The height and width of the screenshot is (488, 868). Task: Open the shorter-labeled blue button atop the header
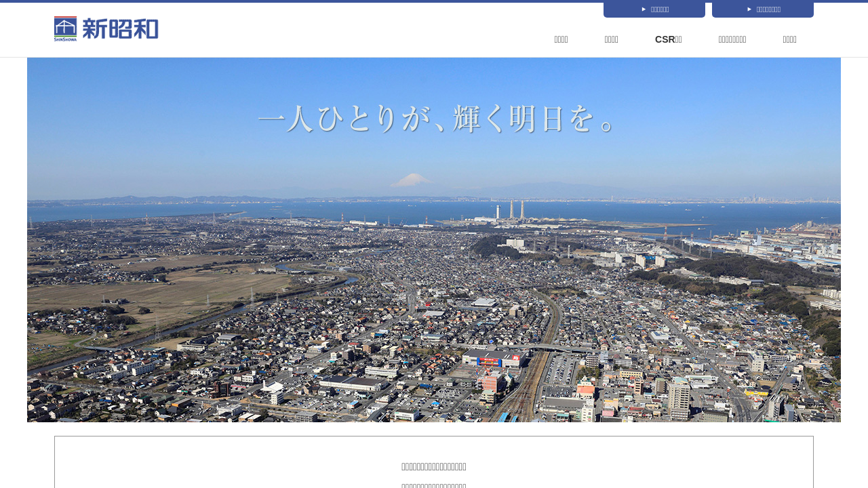[654, 9]
